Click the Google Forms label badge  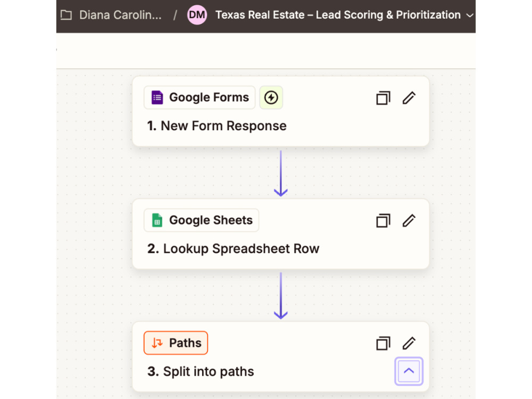click(x=199, y=98)
